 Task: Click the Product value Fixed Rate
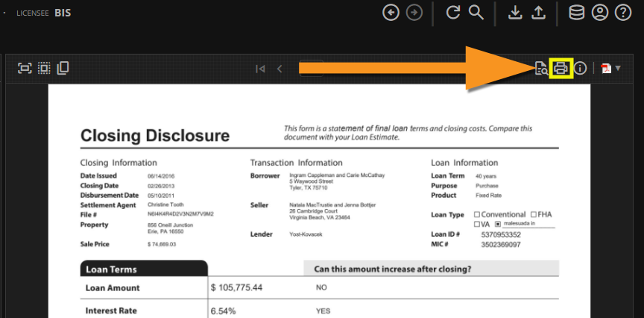[488, 196]
